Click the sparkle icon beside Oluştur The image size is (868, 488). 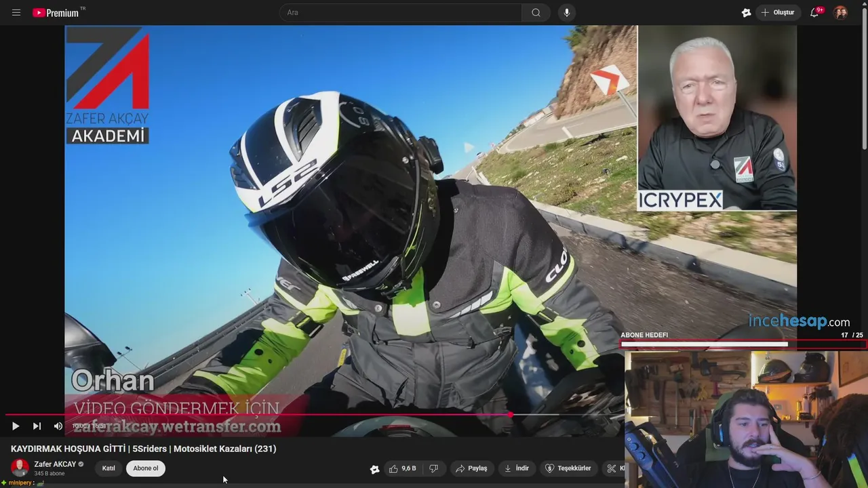746,12
